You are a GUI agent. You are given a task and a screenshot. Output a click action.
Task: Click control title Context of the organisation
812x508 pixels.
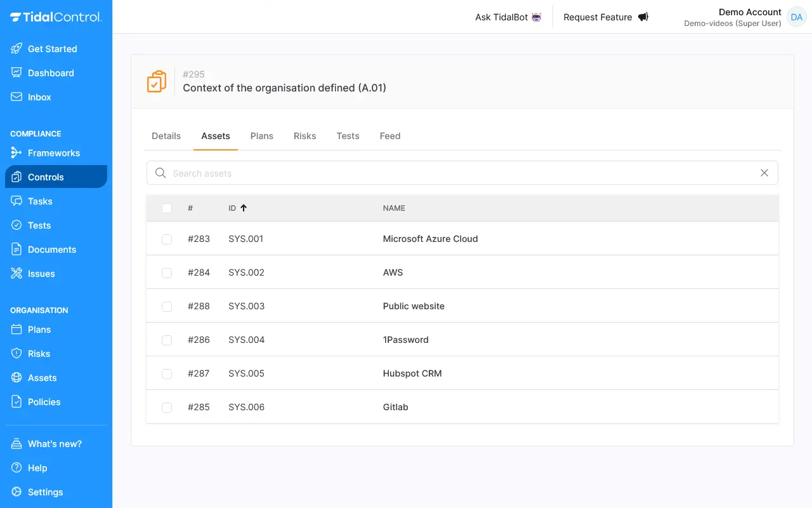coord(284,88)
